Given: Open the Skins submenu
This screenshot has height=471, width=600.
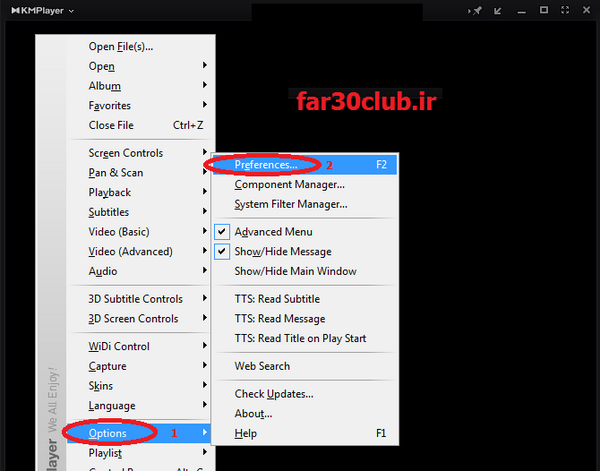Looking at the screenshot, I should click(140, 386).
